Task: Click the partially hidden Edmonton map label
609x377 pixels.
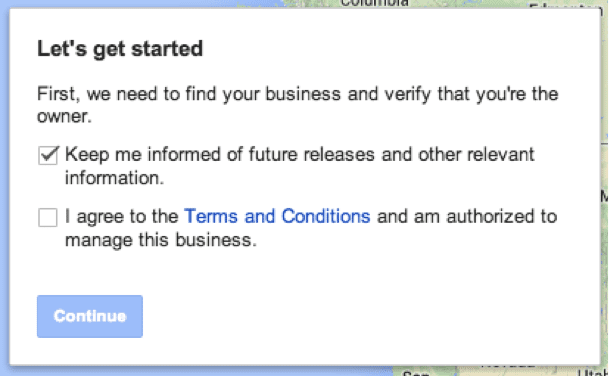Action: click(566, 5)
